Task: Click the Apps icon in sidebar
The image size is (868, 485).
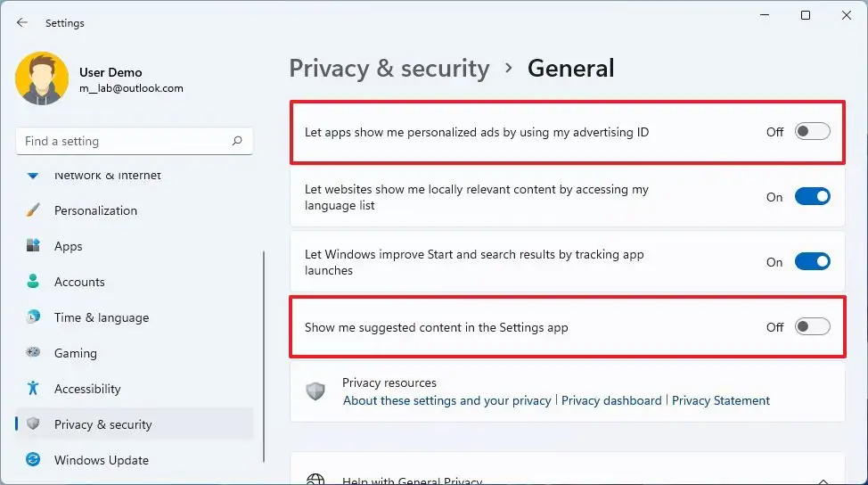Action: pos(33,246)
